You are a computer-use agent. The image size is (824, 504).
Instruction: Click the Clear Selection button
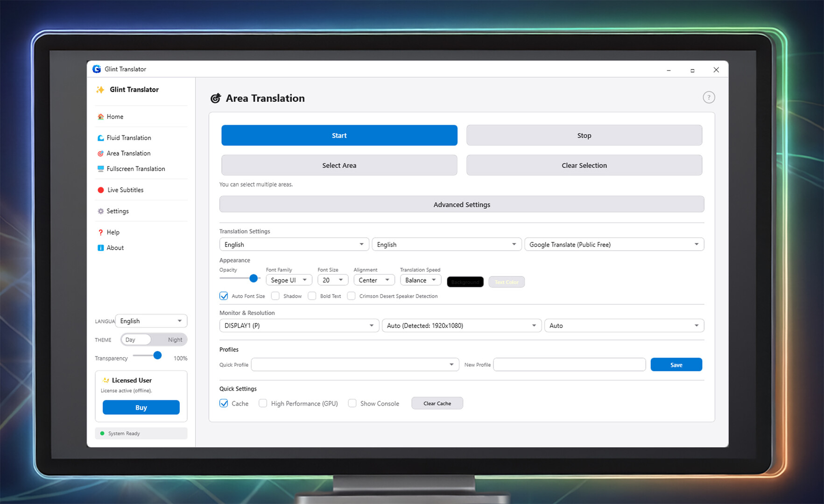click(x=585, y=165)
